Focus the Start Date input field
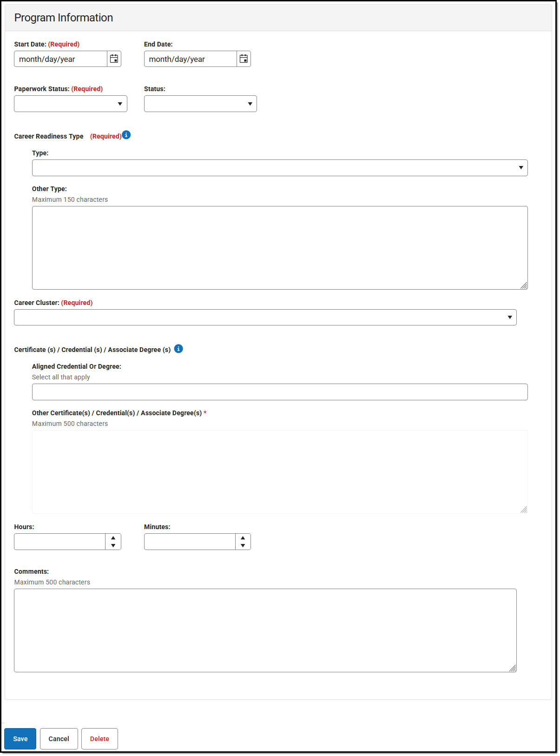 (x=61, y=59)
